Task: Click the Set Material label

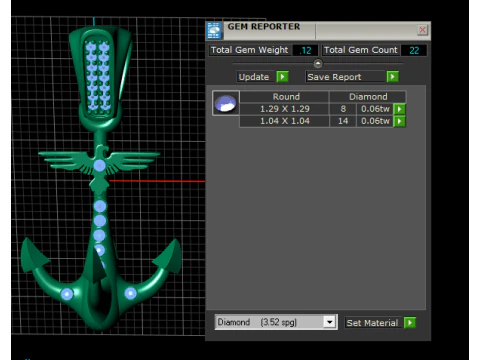Action: tap(372, 323)
